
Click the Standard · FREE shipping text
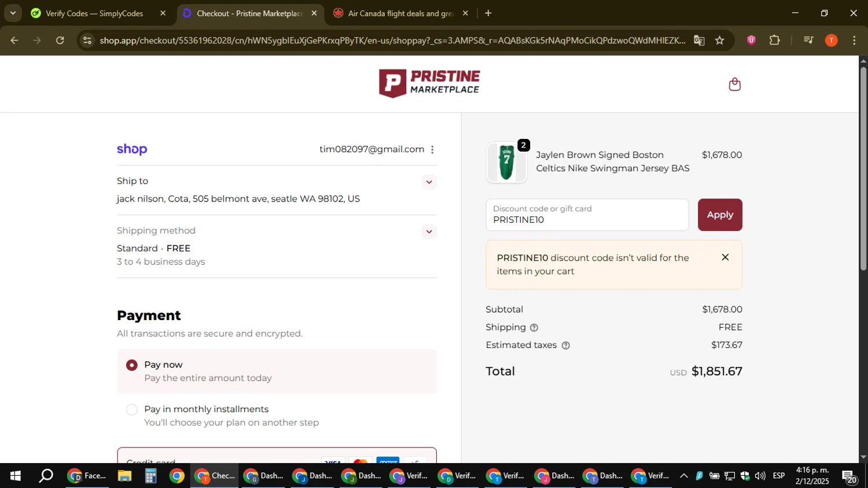[x=153, y=248]
